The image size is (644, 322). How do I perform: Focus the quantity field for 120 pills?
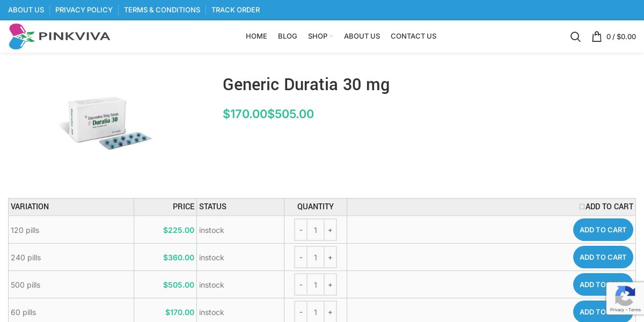pyautogui.click(x=316, y=230)
